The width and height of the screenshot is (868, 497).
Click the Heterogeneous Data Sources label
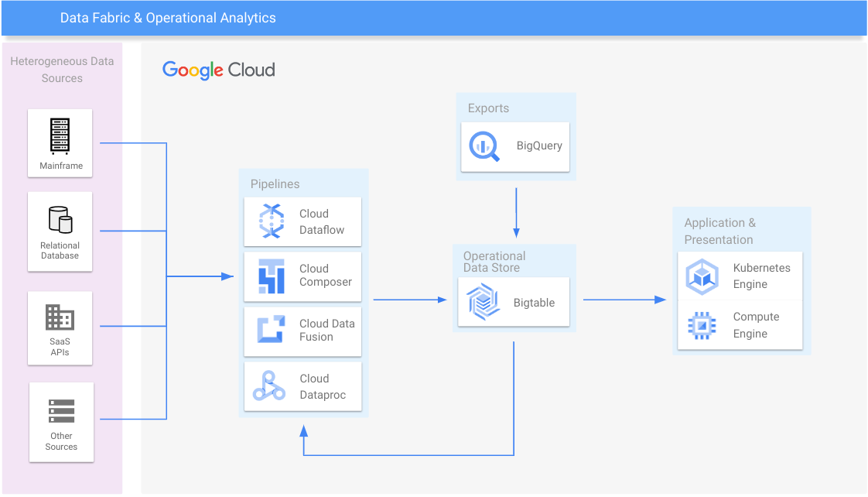[x=62, y=70]
